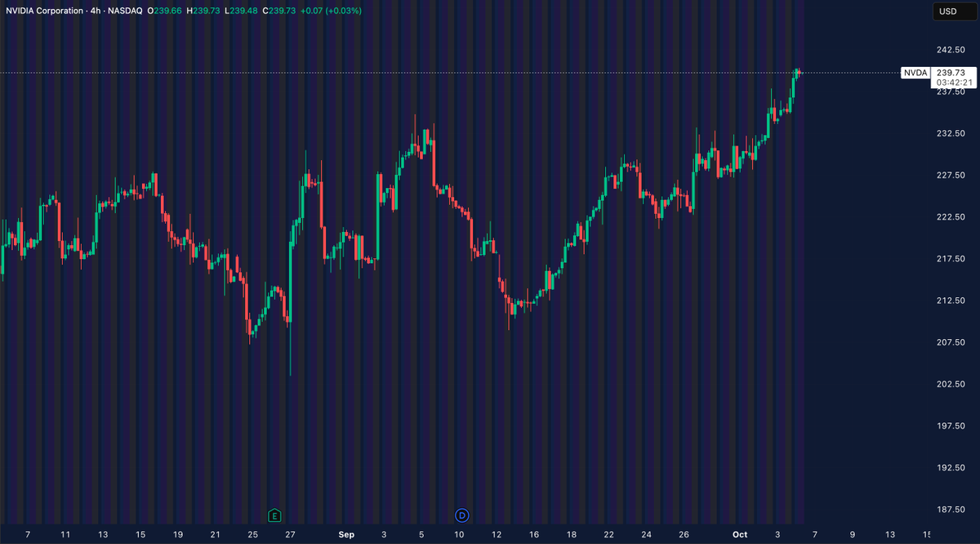
Task: Click the bar countdown timer 03:42:21
Action: tap(954, 82)
